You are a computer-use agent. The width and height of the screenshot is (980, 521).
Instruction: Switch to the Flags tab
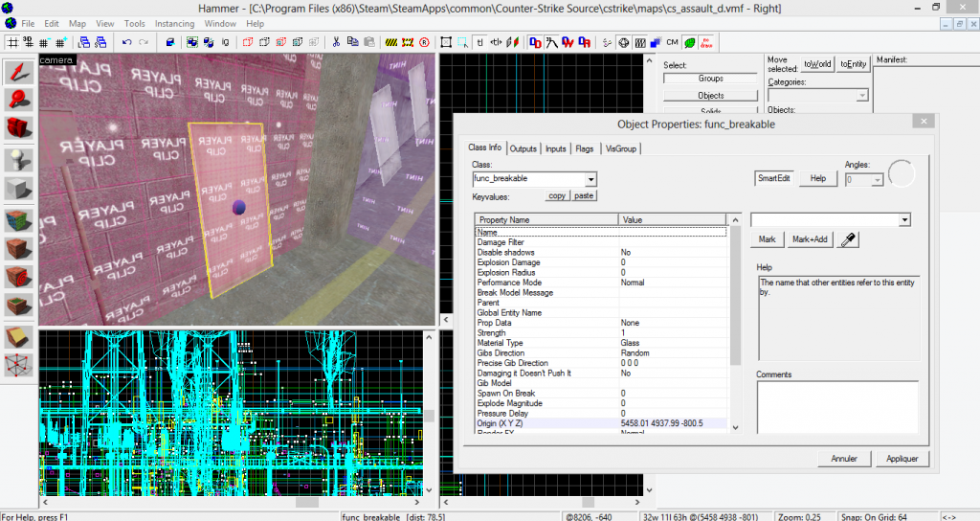pyautogui.click(x=585, y=148)
